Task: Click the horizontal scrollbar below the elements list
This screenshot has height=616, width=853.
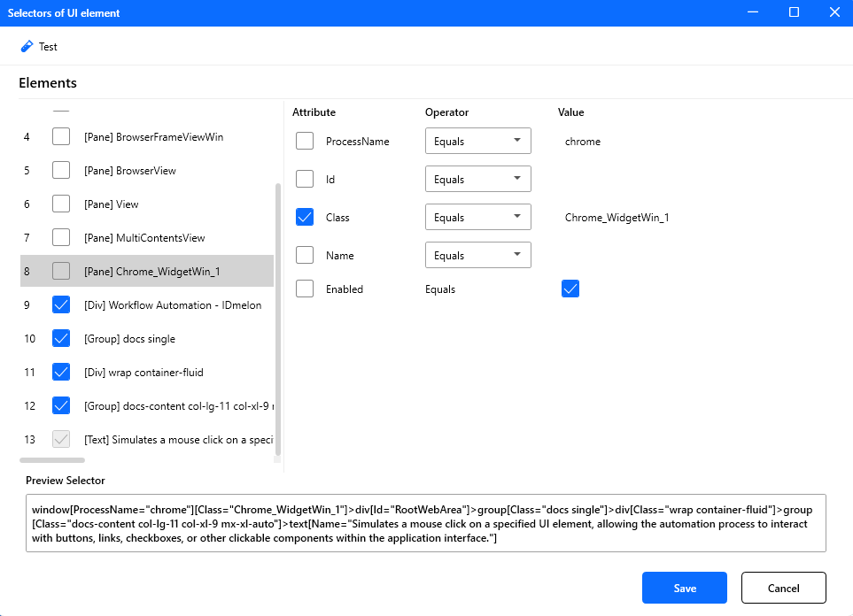Action: 51,459
